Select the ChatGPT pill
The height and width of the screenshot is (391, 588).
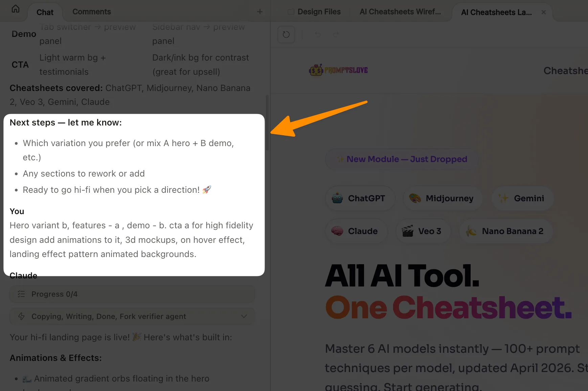(x=360, y=199)
